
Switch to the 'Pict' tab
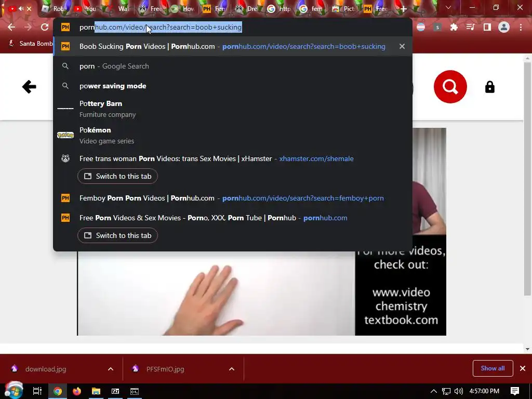click(344, 9)
